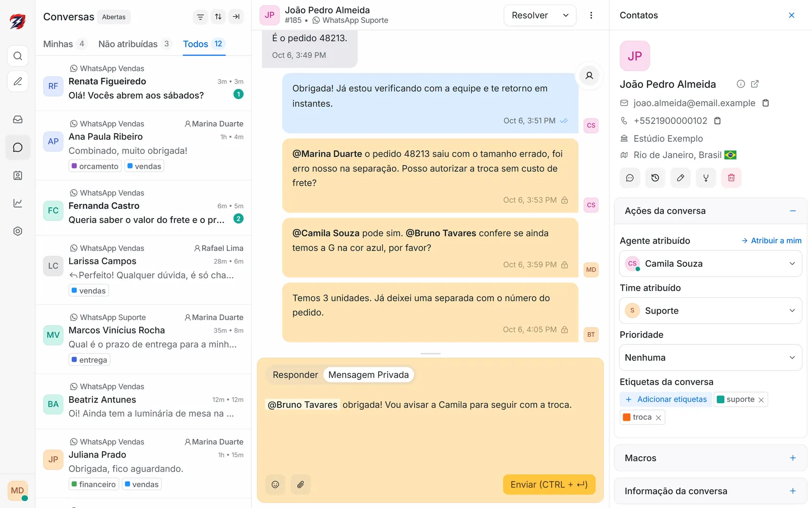Switch composer to Mensagem Privada mode

coord(368,375)
